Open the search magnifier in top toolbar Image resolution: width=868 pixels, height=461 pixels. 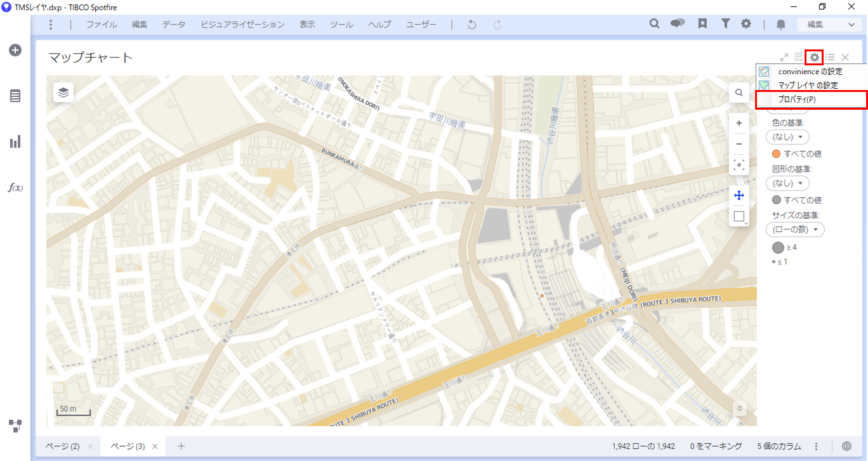coord(655,24)
